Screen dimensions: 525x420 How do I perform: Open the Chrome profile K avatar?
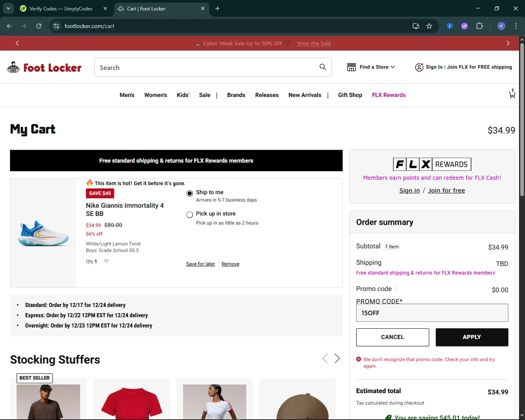click(x=501, y=26)
